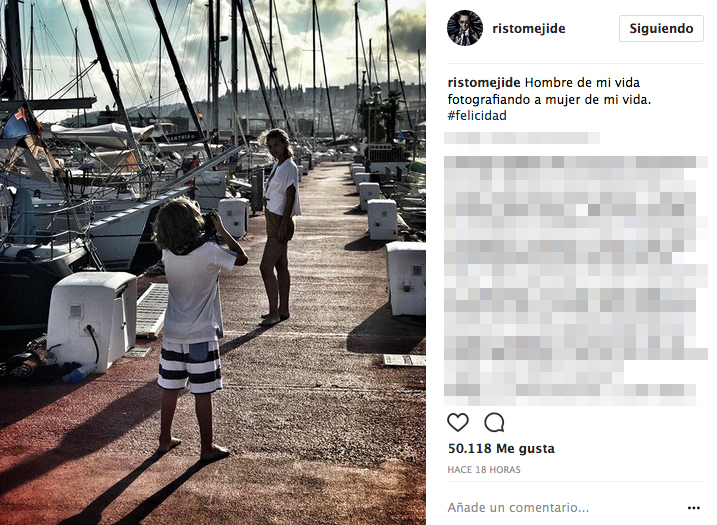Open the #felicidad hashtag link
This screenshot has height=525, width=717.
(477, 115)
